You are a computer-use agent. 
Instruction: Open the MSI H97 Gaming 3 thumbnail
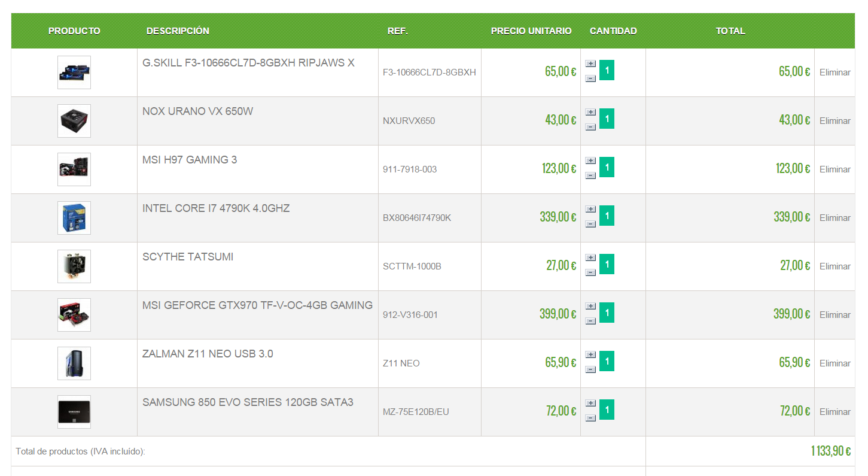coord(74,169)
